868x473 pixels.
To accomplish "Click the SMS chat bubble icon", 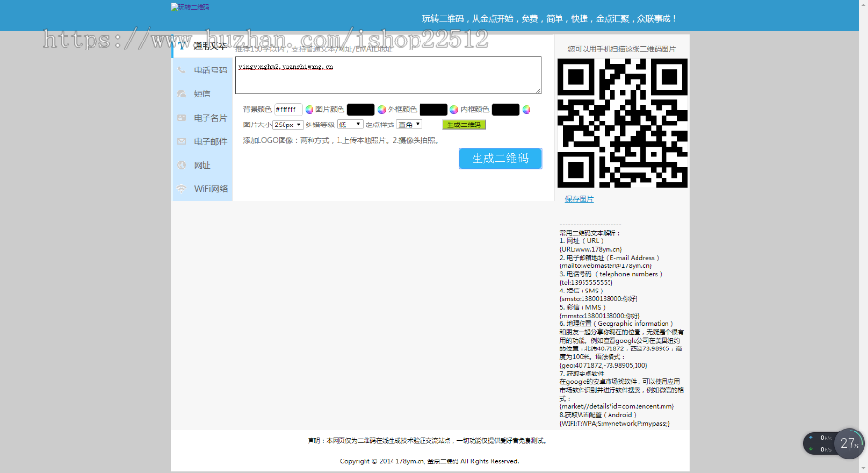I will (x=181, y=94).
